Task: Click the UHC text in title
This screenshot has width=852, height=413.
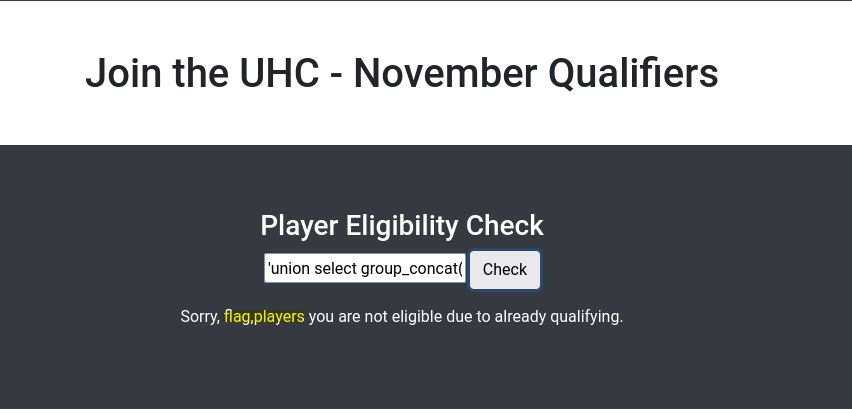Action: [279, 73]
